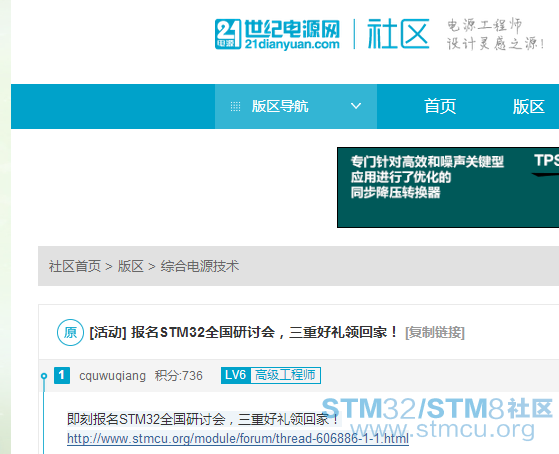Click the [复制链接] copy link button
This screenshot has width=559, height=454.
pos(435,333)
